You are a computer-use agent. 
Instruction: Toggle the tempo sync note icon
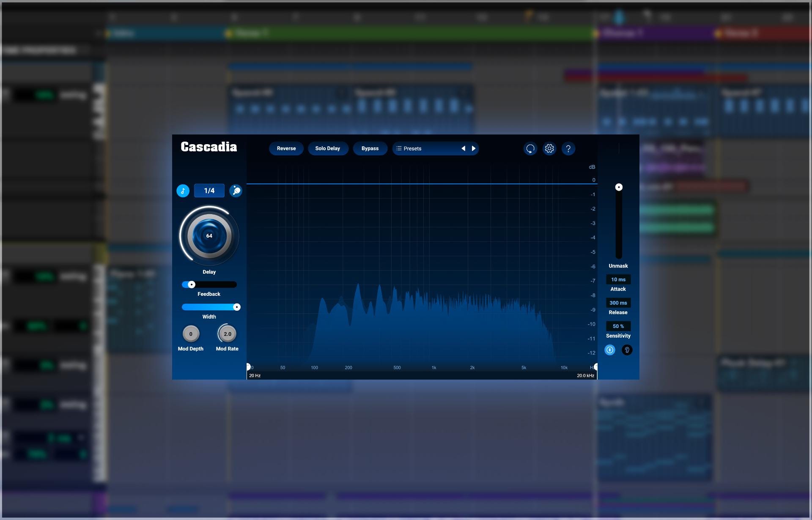[183, 191]
